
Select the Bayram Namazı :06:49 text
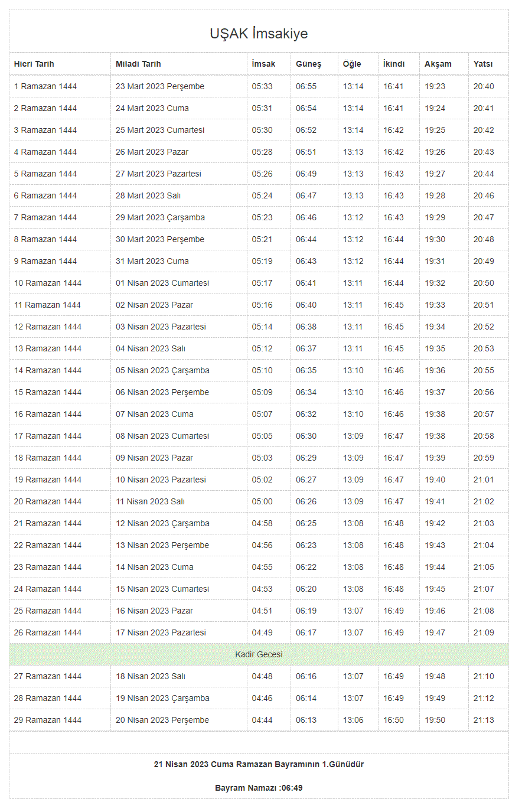coord(259,788)
